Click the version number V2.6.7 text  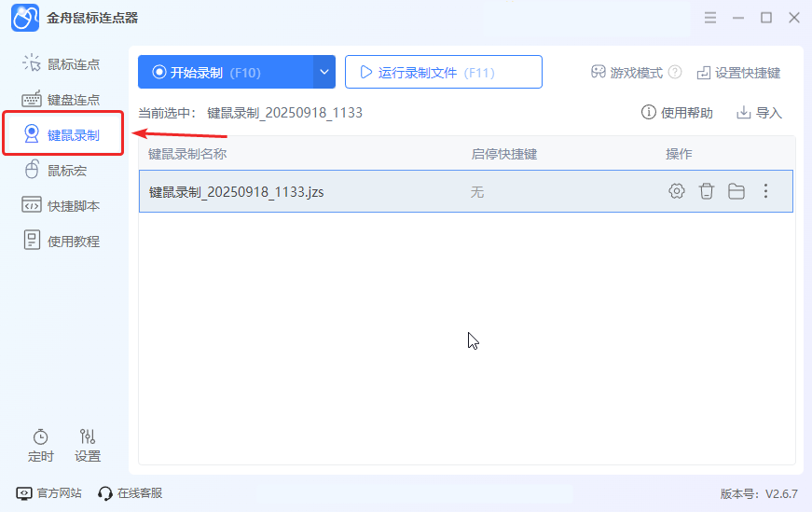(781, 494)
